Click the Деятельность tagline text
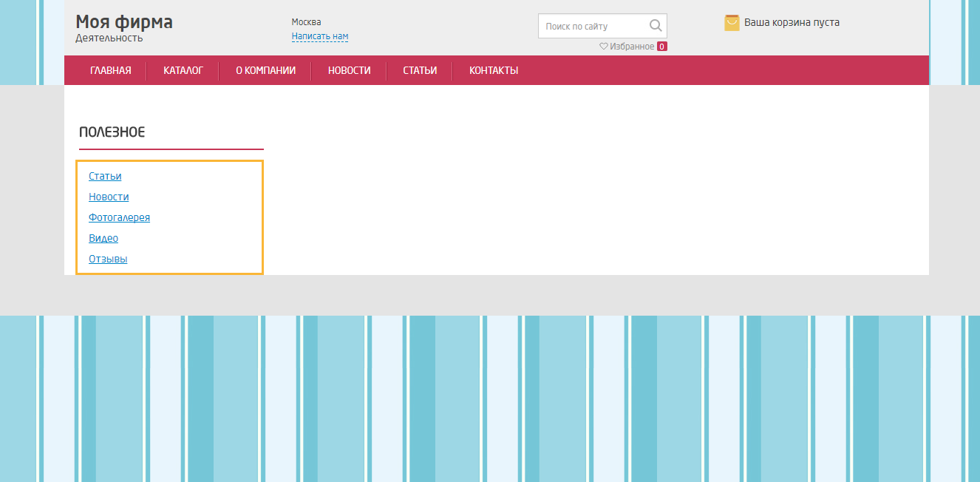980x482 pixels. pos(109,38)
